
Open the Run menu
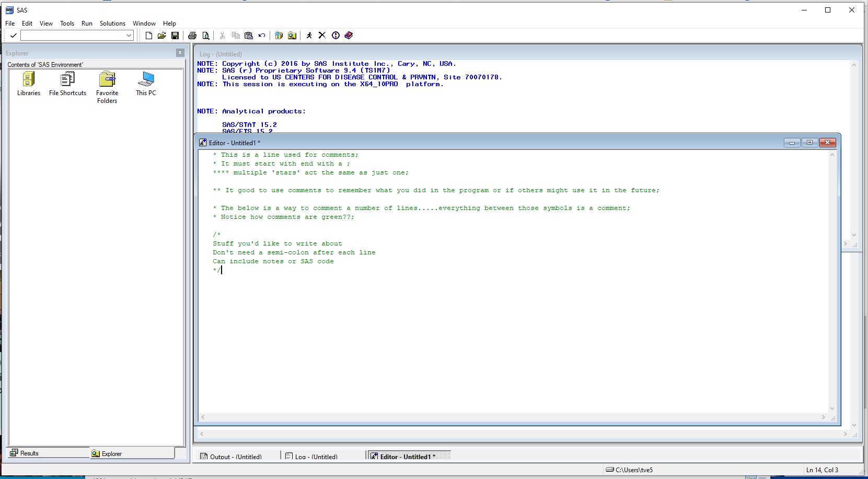[87, 24]
